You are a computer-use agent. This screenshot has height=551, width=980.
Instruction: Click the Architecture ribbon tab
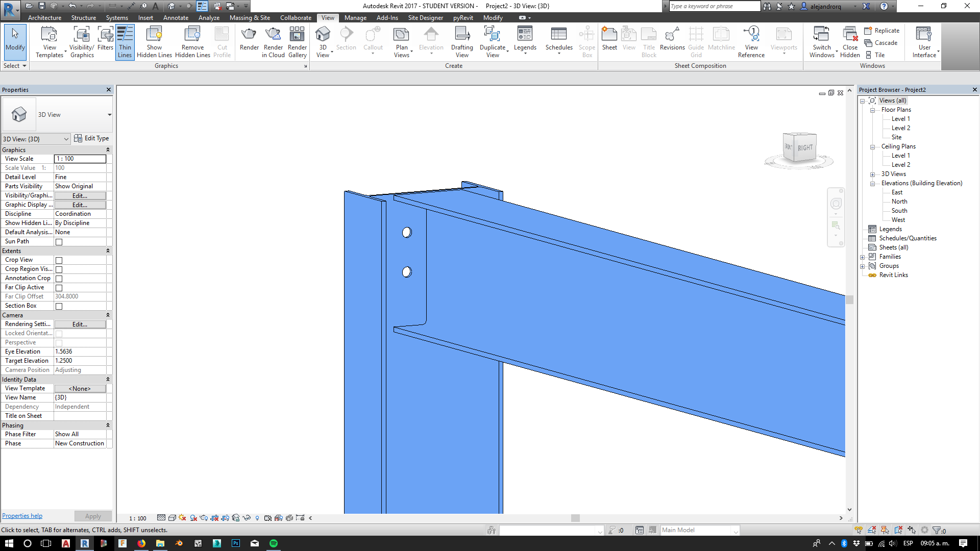tap(44, 18)
